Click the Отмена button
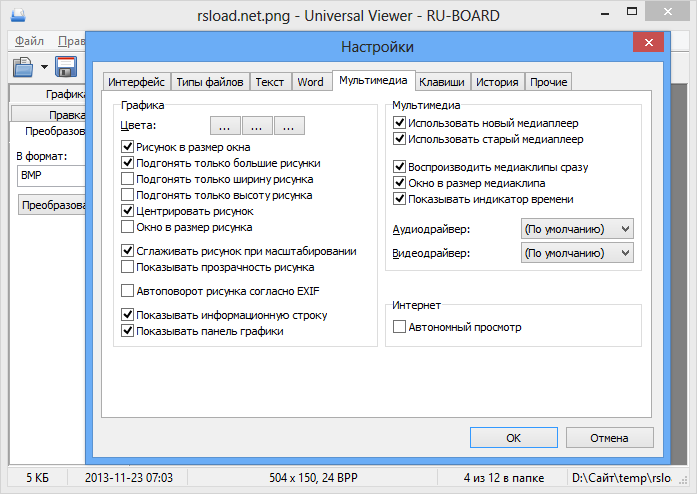The image size is (697, 494). click(x=609, y=438)
